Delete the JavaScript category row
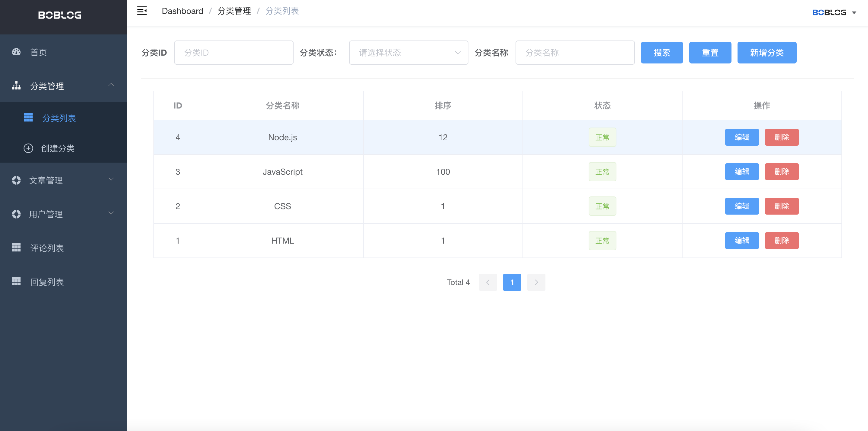Screen dimensions: 868x431 click(x=781, y=172)
